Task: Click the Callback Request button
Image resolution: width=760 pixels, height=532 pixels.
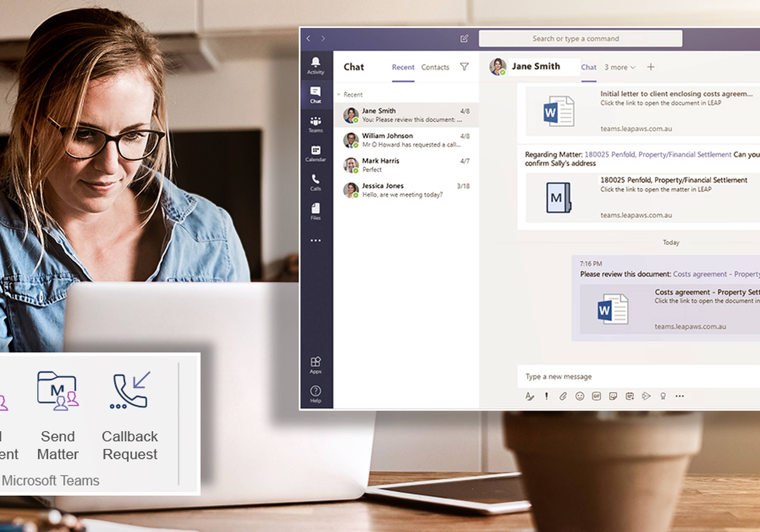Action: (130, 415)
